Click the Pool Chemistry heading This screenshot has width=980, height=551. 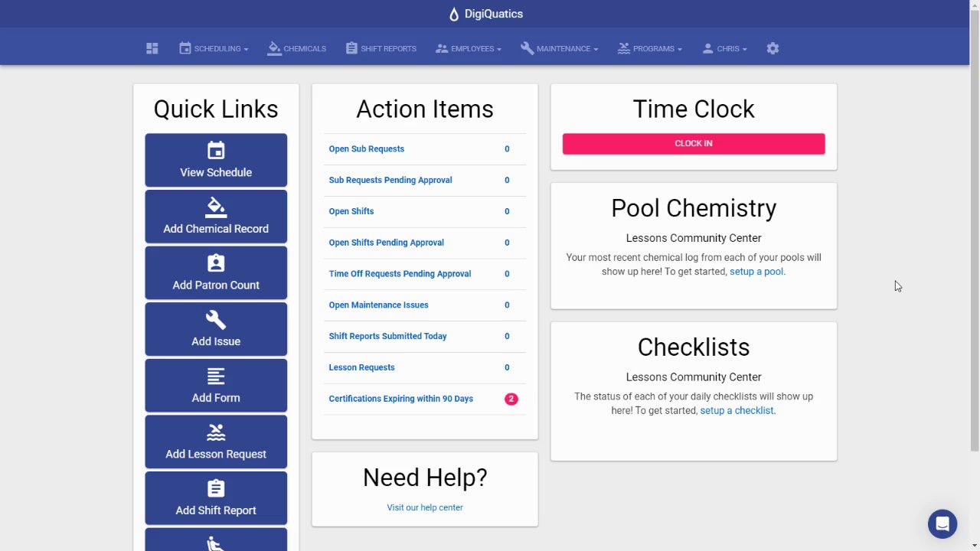click(694, 208)
